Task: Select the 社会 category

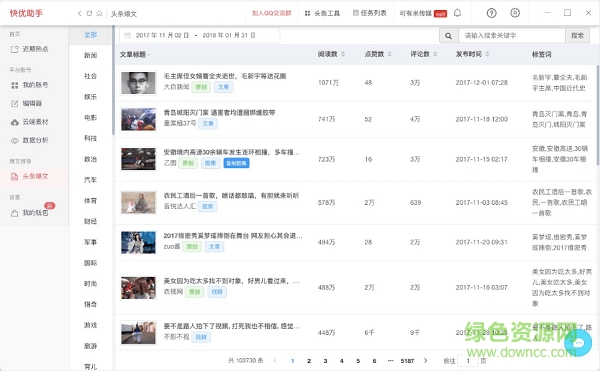Action: [91, 76]
